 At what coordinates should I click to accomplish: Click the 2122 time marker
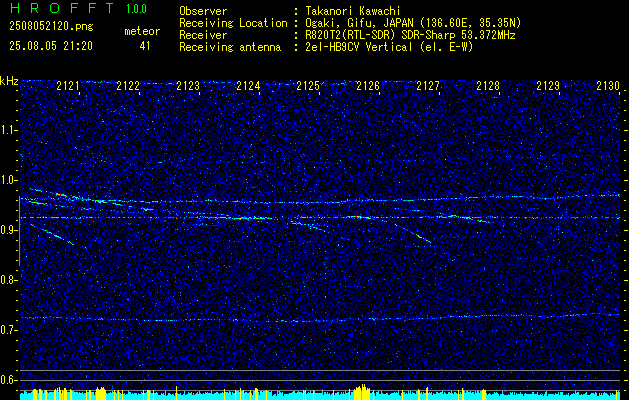128,86
